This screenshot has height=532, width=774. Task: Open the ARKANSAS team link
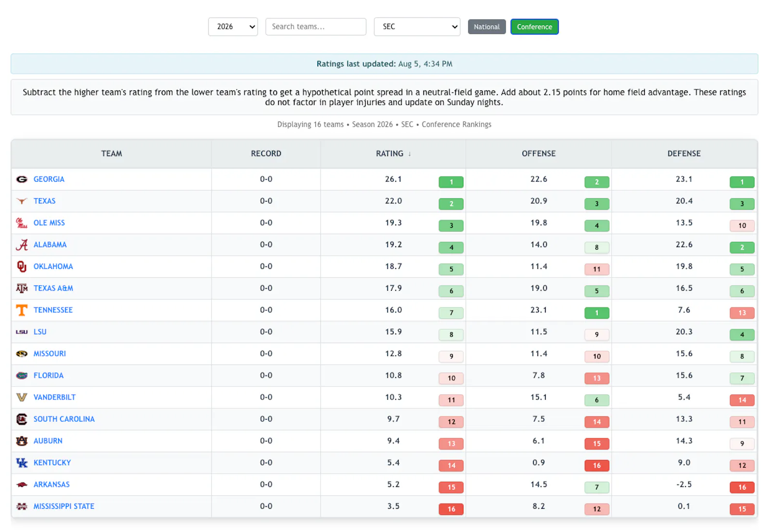tap(52, 485)
